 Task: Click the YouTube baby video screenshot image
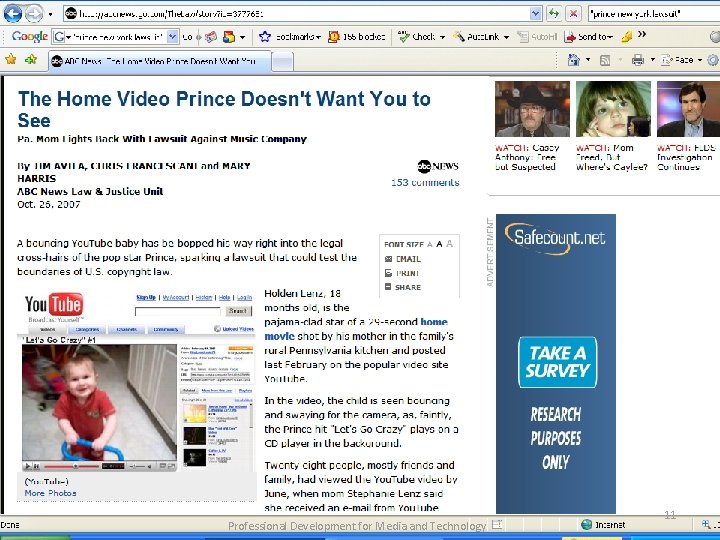click(x=99, y=402)
